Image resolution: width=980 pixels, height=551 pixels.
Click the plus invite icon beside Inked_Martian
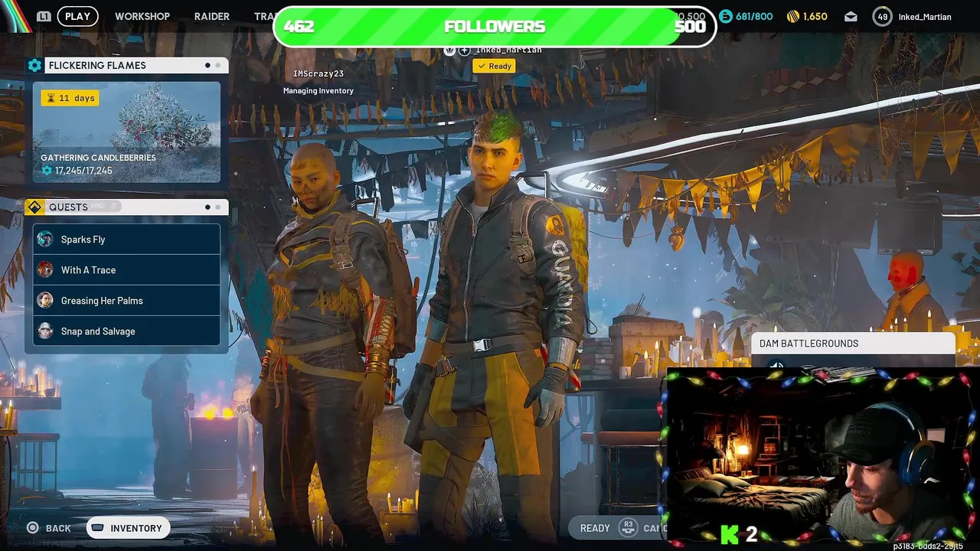(464, 50)
